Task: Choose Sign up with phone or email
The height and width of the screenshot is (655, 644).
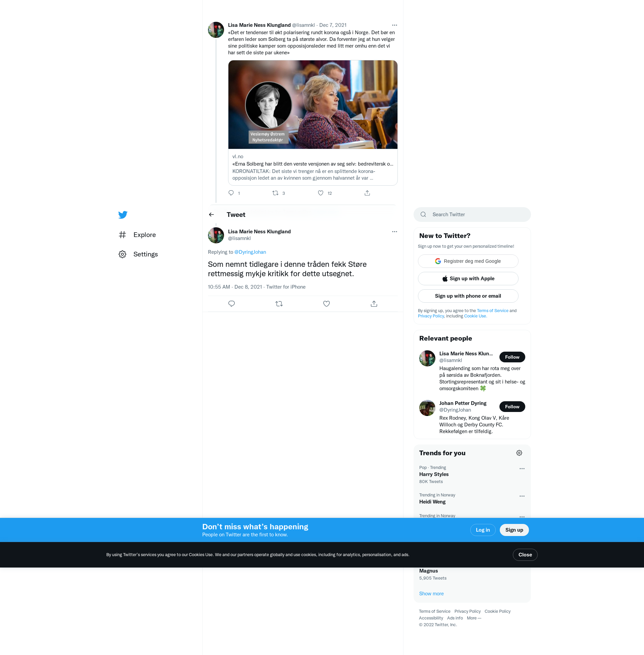Action: coord(468,296)
